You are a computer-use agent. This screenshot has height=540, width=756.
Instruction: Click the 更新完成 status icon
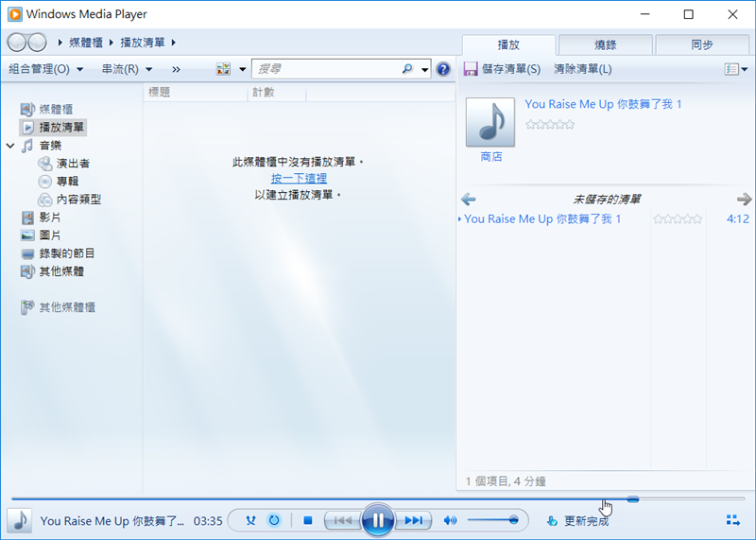tap(552, 521)
